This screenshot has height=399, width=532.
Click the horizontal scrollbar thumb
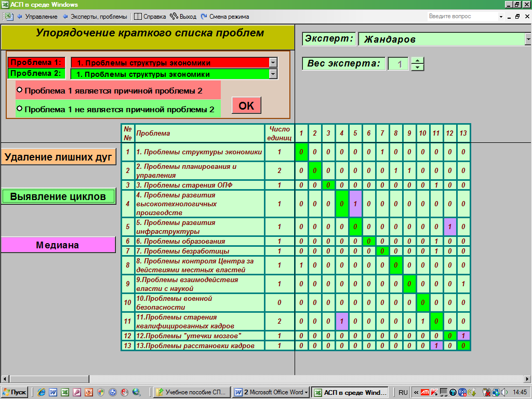(x=49, y=379)
